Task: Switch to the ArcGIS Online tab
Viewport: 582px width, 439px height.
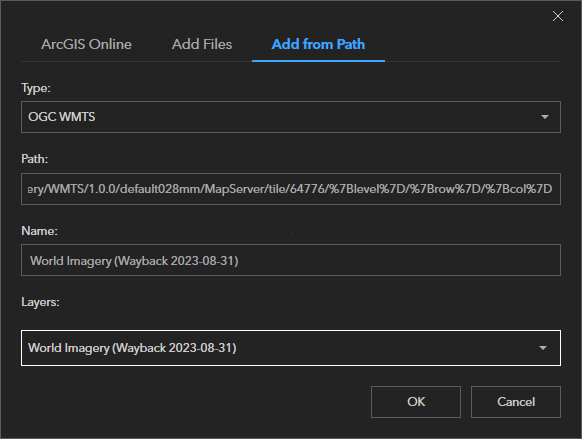Action: (86, 44)
